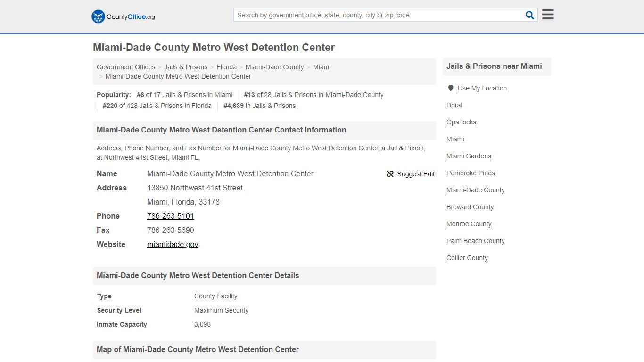The width and height of the screenshot is (644, 362).
Task: Open Opa-locka jails link
Action: pyautogui.click(x=462, y=122)
